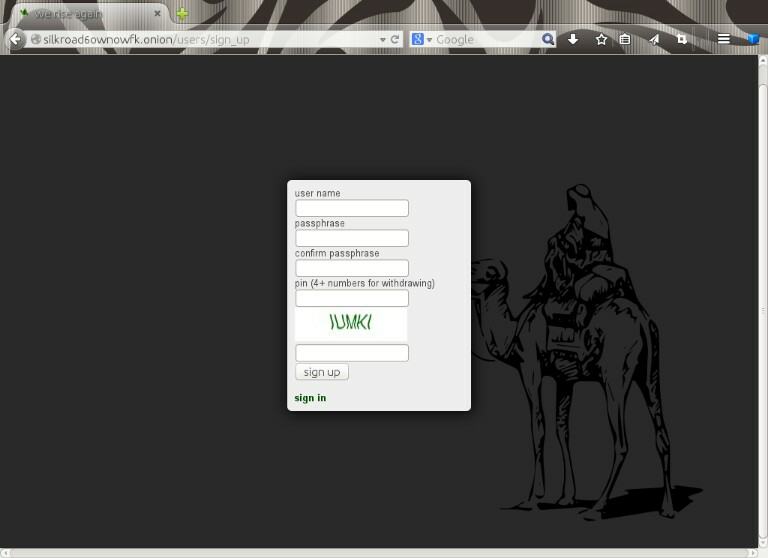Open the URL history dropdown arrow
The height and width of the screenshot is (558, 768).
[383, 40]
